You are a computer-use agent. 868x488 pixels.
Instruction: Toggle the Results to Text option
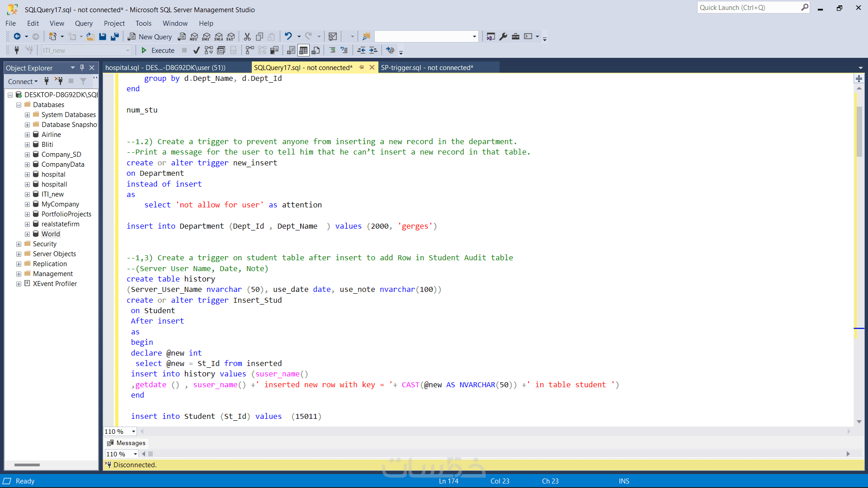point(291,50)
